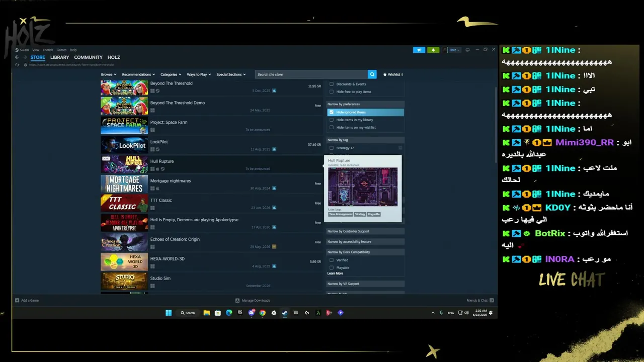Open the Special Sections dropdown
The height and width of the screenshot is (362, 644).
pyautogui.click(x=231, y=74)
